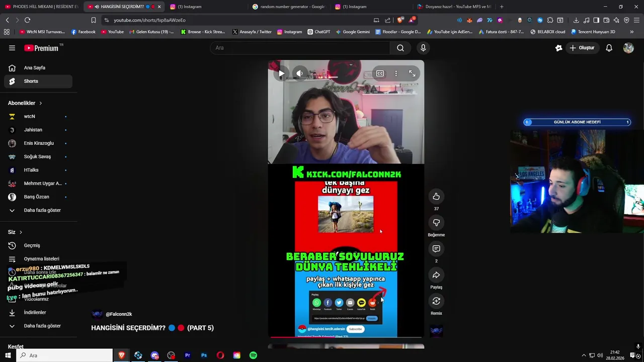Open İndirilenler downloads
This screenshot has width=644, height=362.
click(38, 312)
